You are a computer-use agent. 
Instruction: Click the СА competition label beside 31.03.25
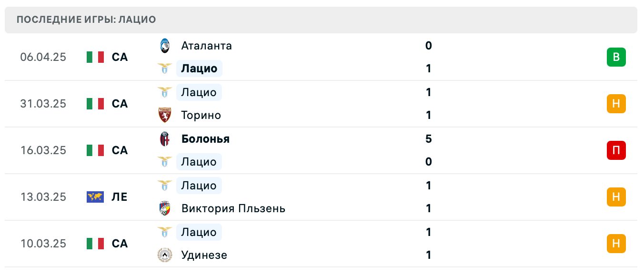(120, 104)
